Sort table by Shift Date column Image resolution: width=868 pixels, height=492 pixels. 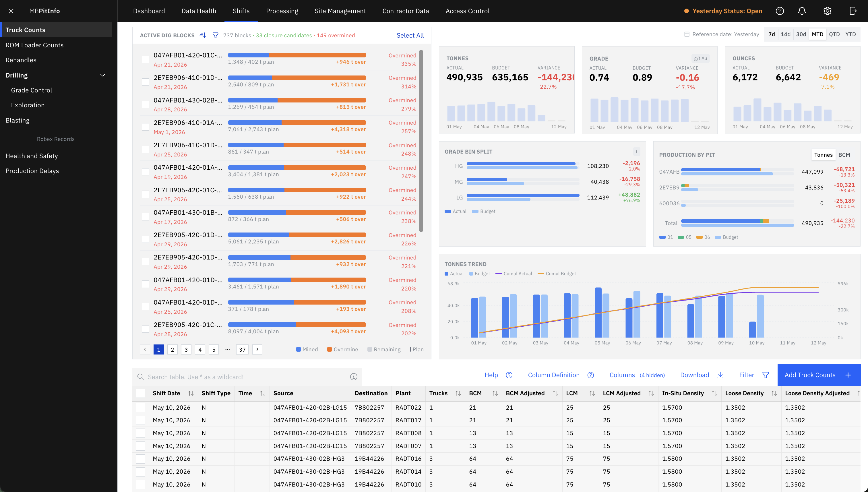[191, 393]
